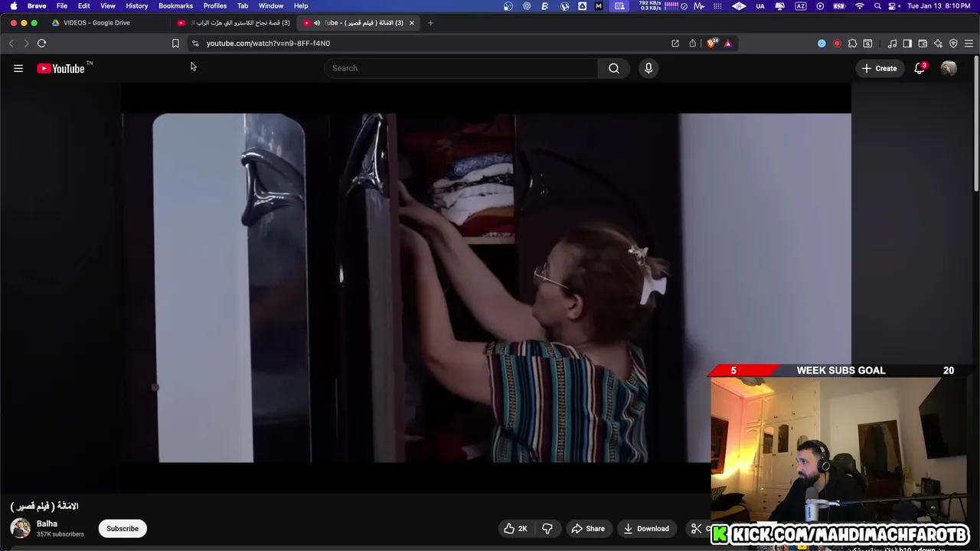Click the video player to pause
The height and width of the screenshot is (551, 980).
[x=486, y=288]
